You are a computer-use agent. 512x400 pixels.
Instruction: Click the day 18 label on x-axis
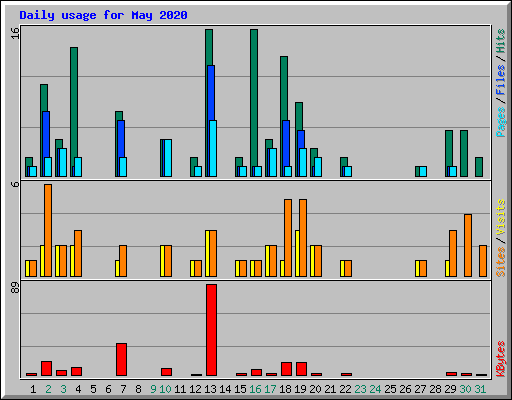(285, 389)
